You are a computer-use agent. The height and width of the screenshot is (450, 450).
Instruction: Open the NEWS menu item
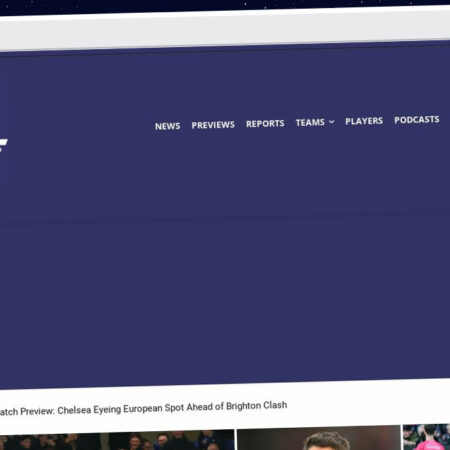pyautogui.click(x=168, y=126)
